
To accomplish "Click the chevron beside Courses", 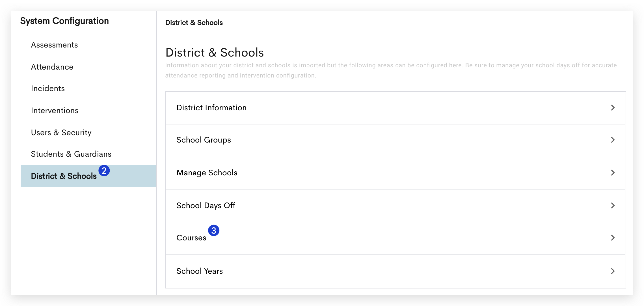I will click(x=613, y=238).
